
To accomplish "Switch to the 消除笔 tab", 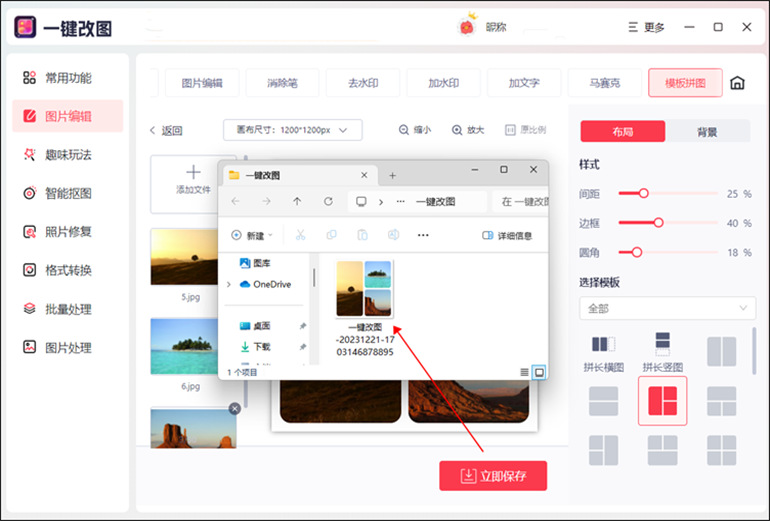I will click(282, 83).
